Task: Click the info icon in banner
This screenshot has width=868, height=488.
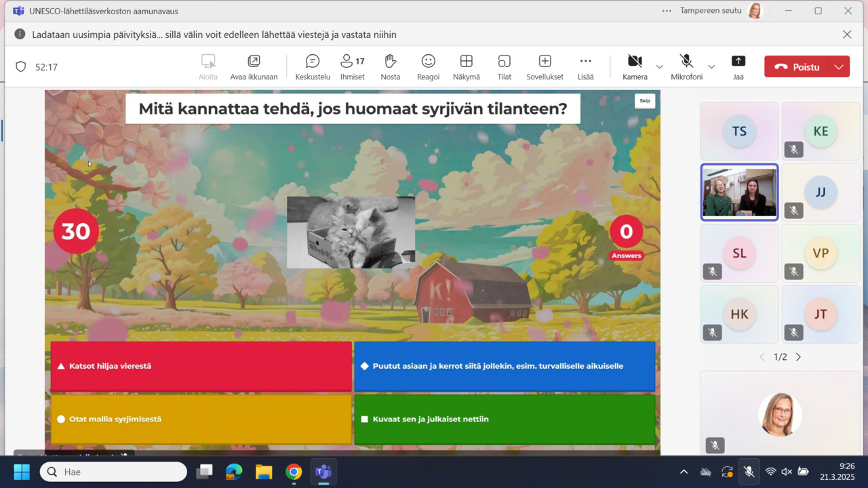Action: click(20, 35)
